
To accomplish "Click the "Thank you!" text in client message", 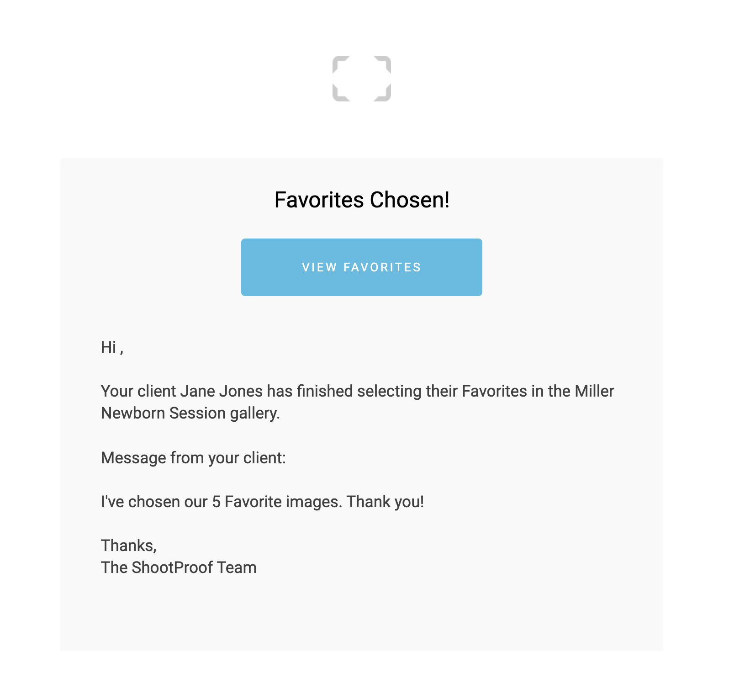I will click(x=385, y=502).
